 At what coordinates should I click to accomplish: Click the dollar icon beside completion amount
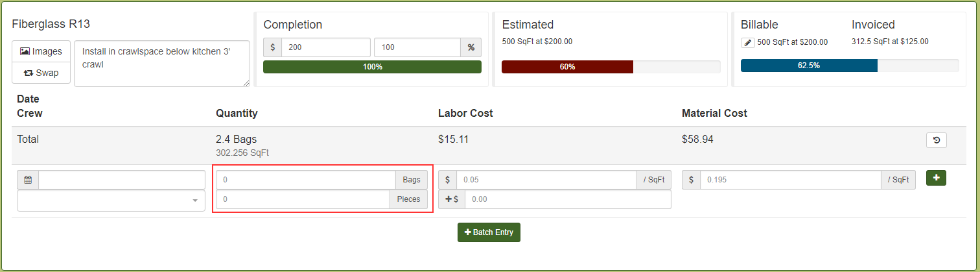(x=273, y=47)
